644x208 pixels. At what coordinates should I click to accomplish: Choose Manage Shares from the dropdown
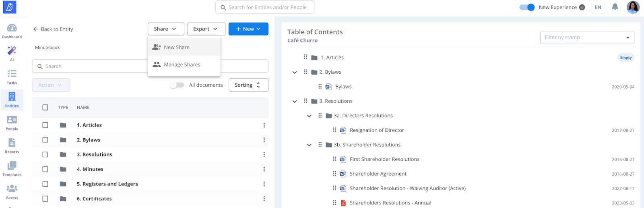point(182,64)
